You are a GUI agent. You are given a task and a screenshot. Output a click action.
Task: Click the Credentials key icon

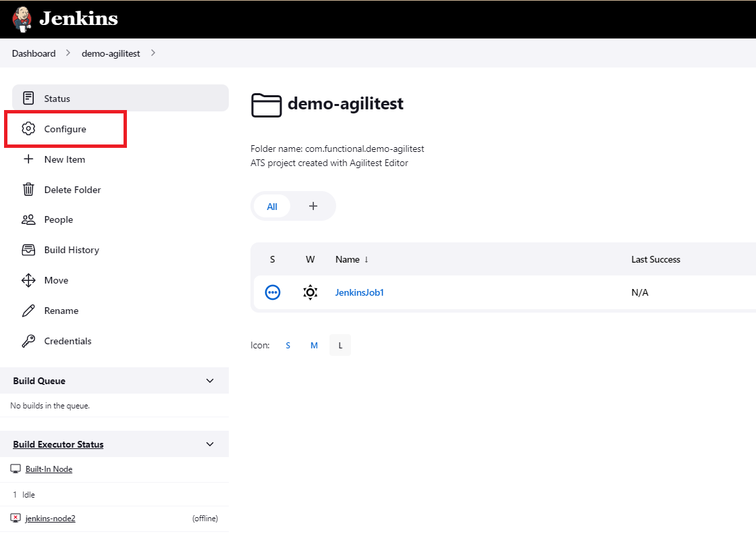tap(28, 341)
